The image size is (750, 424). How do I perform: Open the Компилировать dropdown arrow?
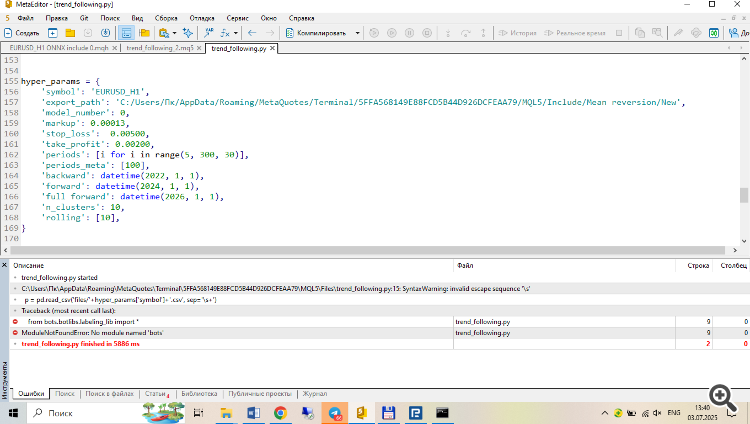coord(357,33)
